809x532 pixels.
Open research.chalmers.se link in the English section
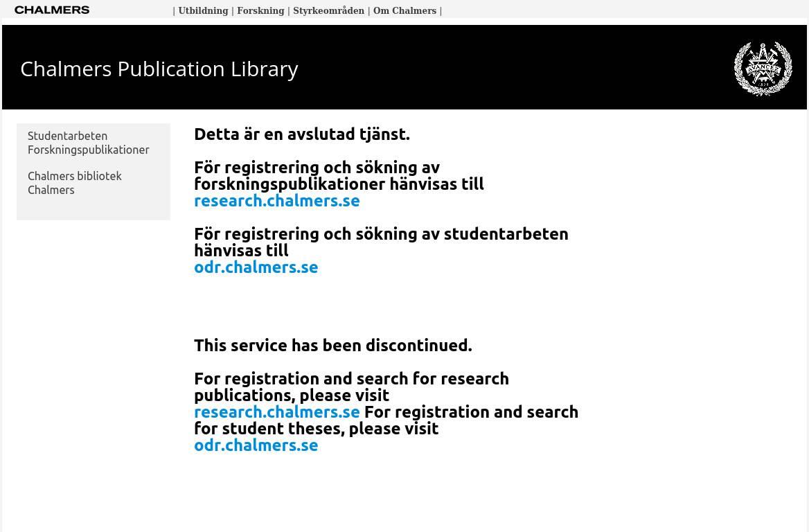coord(276,412)
